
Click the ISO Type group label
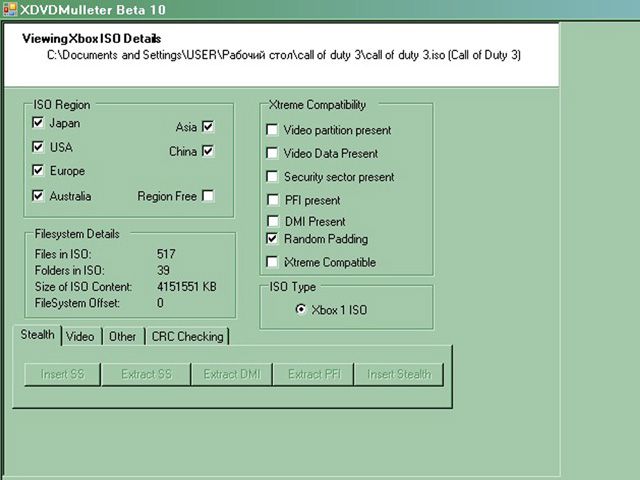coord(293,287)
